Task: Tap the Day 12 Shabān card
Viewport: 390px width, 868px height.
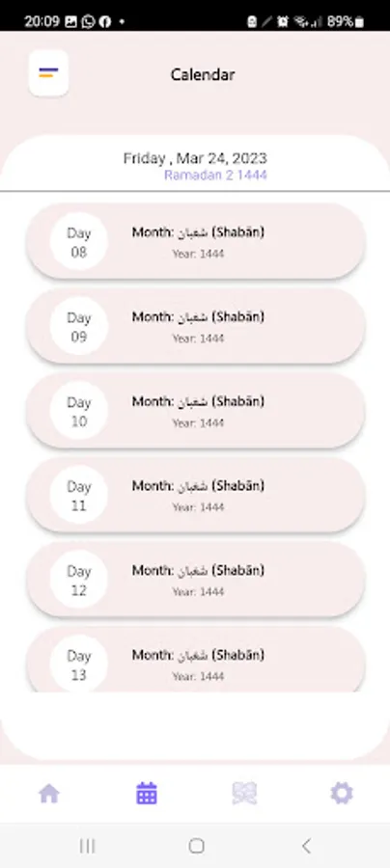Action: click(x=196, y=579)
